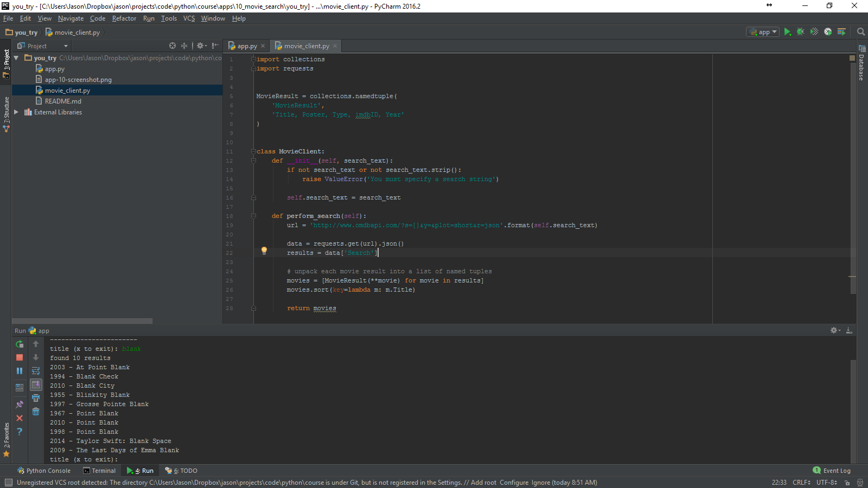
Task: Expand the External Libraries node
Action: click(16, 112)
